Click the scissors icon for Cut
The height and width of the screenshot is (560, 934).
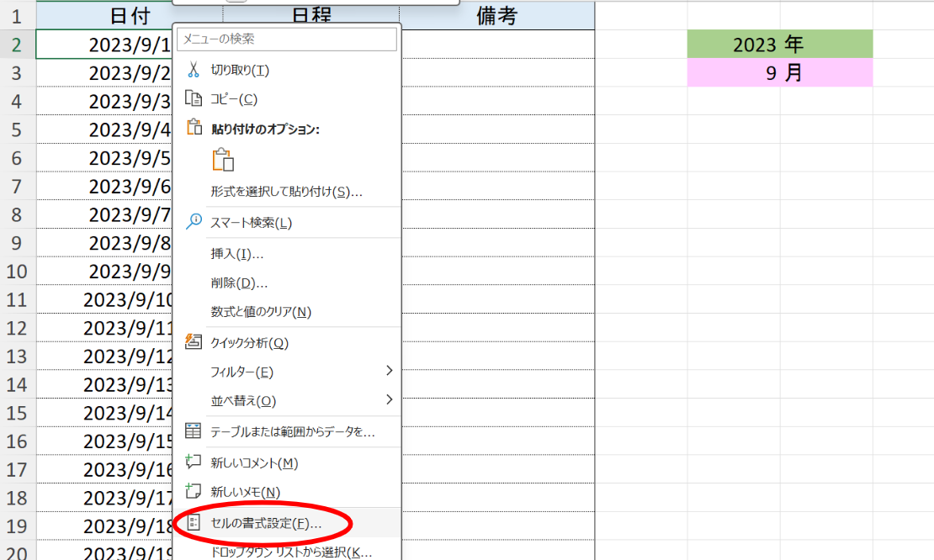pos(194,70)
